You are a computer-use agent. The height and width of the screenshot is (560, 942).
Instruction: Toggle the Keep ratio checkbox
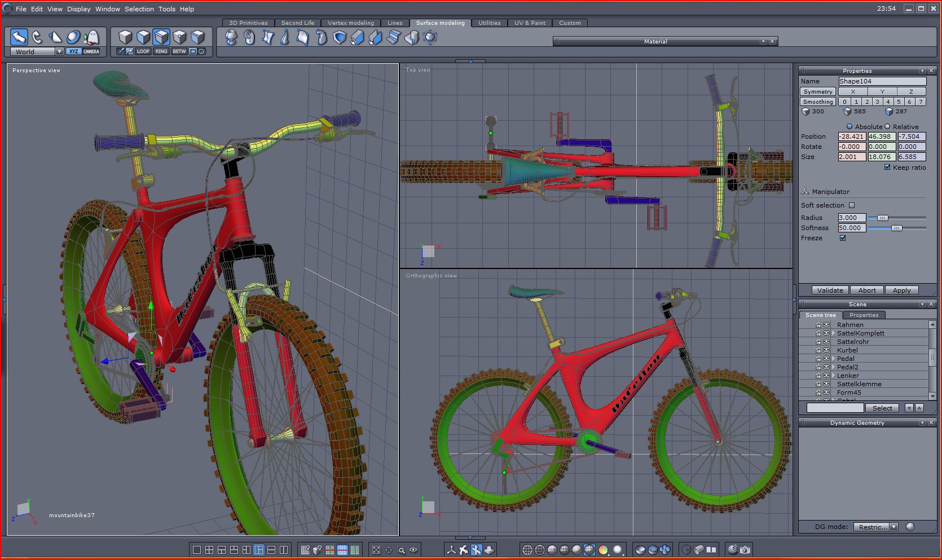click(887, 167)
